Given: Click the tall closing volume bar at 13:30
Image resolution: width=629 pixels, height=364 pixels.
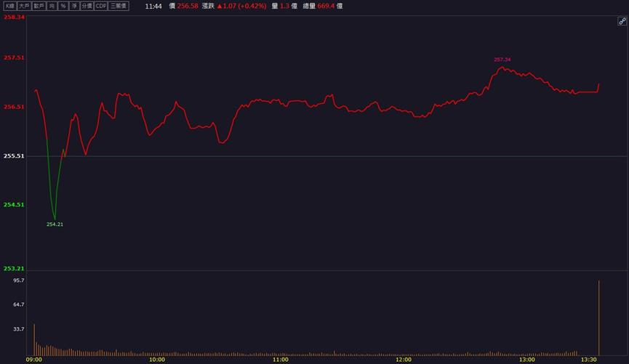Looking at the screenshot, I should click(599, 318).
